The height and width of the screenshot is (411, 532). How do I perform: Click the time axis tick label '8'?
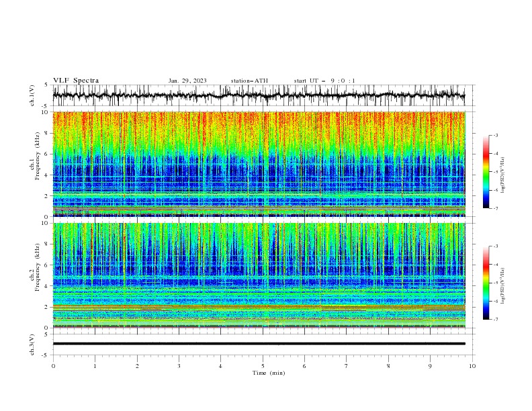coord(388,366)
